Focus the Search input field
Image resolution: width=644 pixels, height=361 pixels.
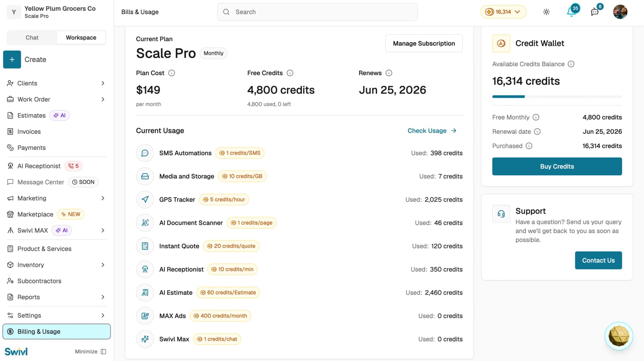click(317, 12)
